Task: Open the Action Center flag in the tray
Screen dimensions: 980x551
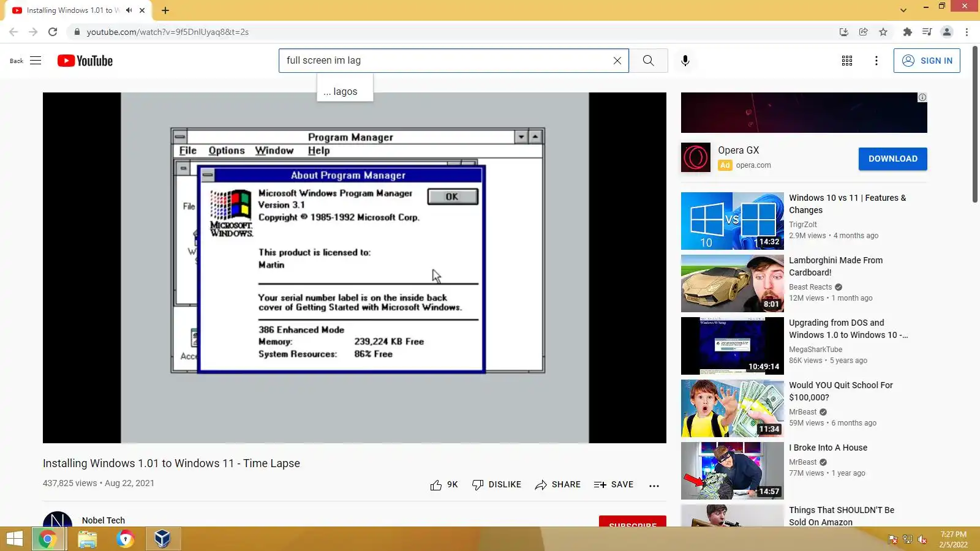Action: (893, 539)
